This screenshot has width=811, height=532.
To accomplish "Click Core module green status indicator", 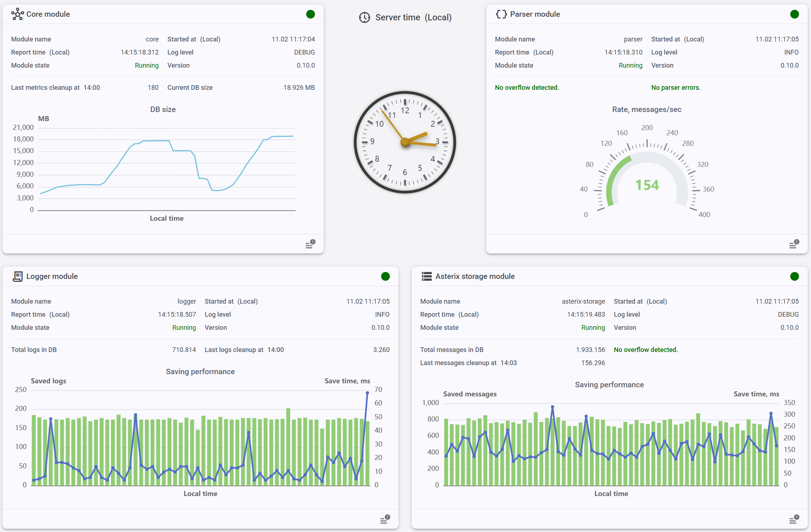I will [310, 14].
